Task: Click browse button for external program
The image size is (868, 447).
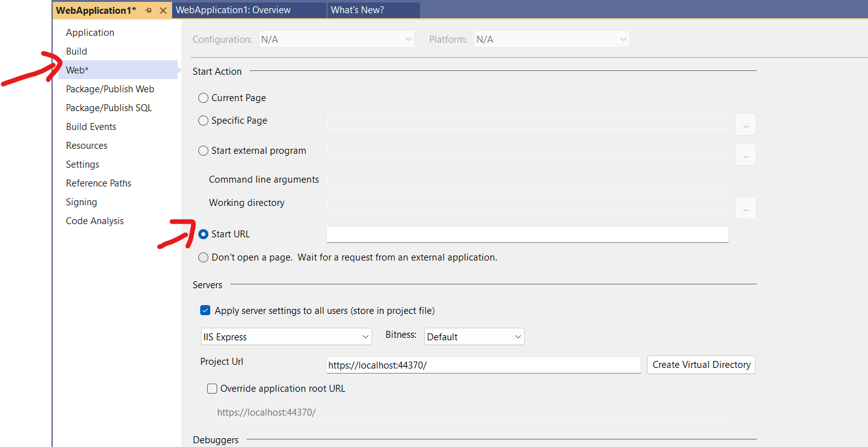Action: click(x=746, y=154)
